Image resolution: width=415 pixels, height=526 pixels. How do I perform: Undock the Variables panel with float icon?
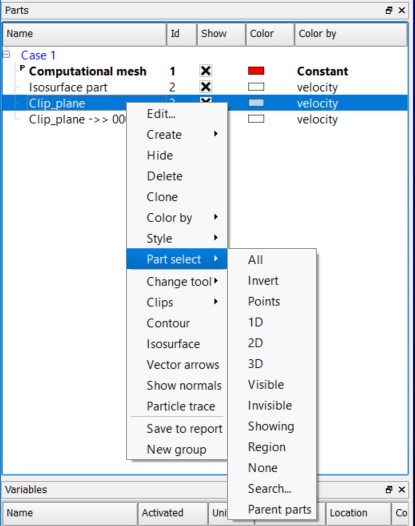[x=388, y=489]
